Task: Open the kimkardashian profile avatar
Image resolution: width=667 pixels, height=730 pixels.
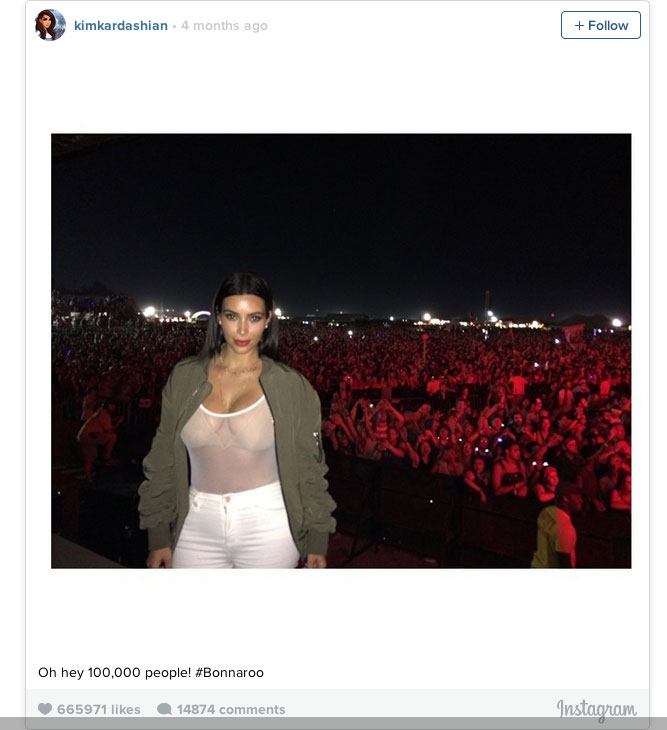Action: [50, 25]
